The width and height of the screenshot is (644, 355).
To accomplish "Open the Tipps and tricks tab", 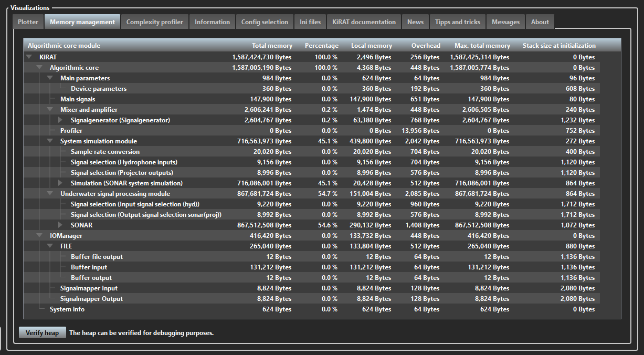I will pyautogui.click(x=458, y=22).
